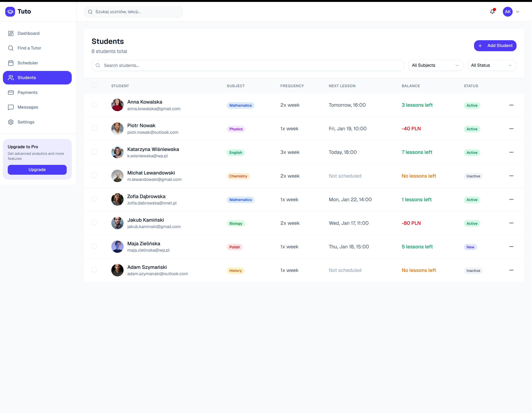Open more options for Adam Szymański
Viewport: 532px width, 413px height.
[511, 270]
